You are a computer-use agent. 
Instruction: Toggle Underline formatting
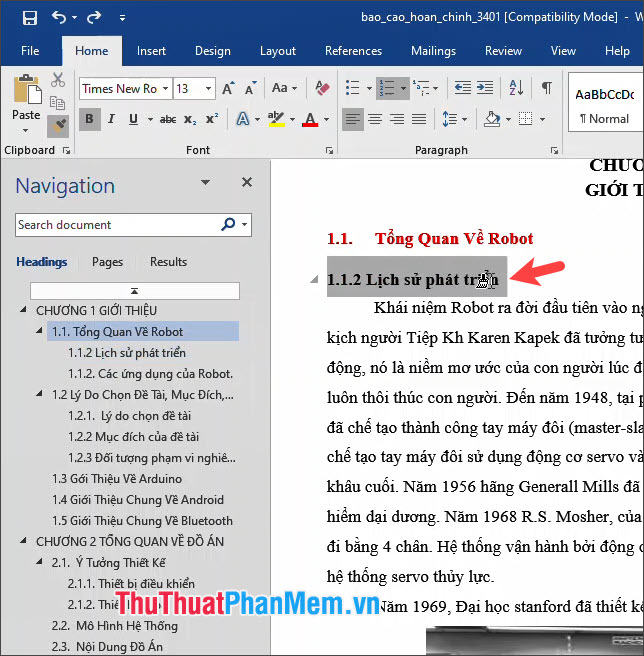tap(133, 119)
